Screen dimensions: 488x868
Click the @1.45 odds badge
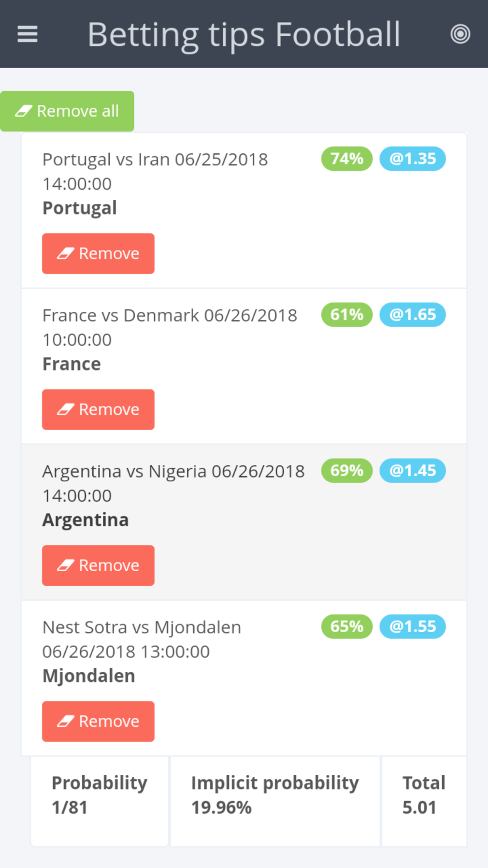point(412,471)
